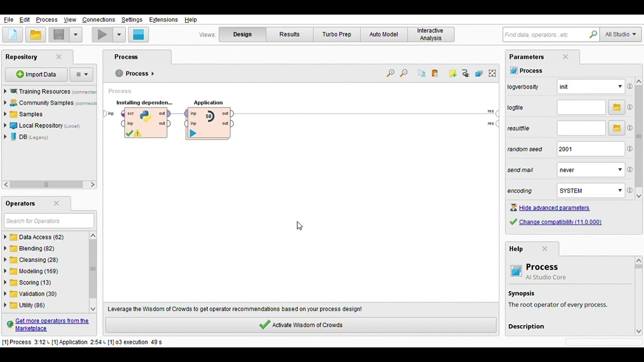Select the Utility (86) operator folder

(x=32, y=305)
